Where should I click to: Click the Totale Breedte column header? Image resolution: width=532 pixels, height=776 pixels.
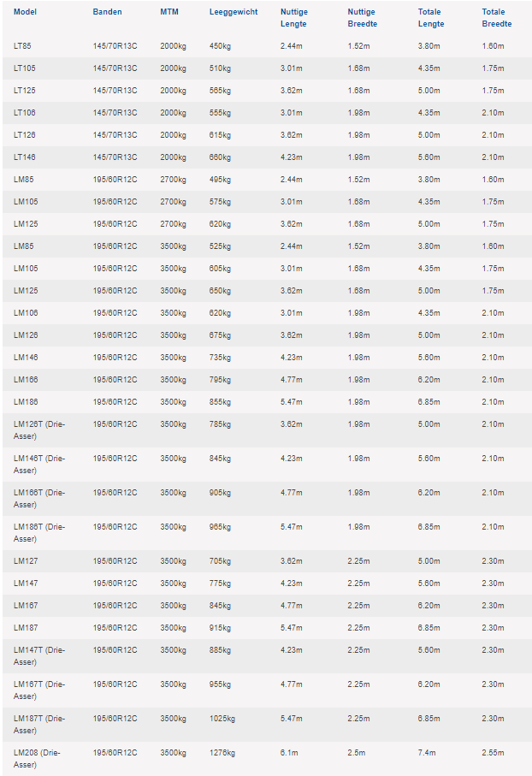coord(497,18)
